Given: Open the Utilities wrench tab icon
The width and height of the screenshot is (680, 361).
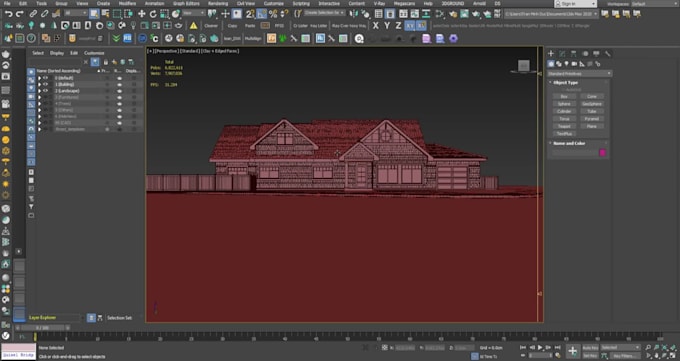Looking at the screenshot, I should point(608,53).
